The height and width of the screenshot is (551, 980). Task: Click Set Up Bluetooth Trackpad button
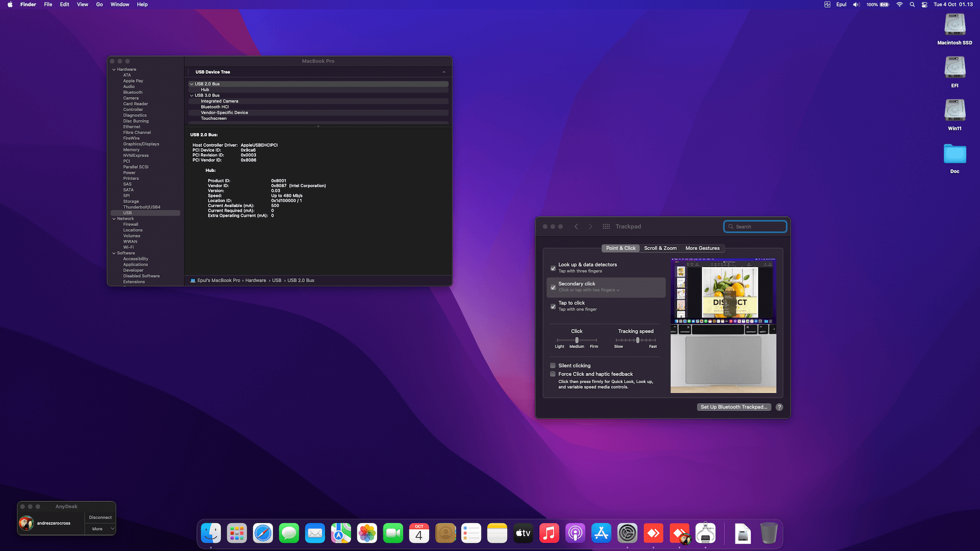tap(734, 407)
